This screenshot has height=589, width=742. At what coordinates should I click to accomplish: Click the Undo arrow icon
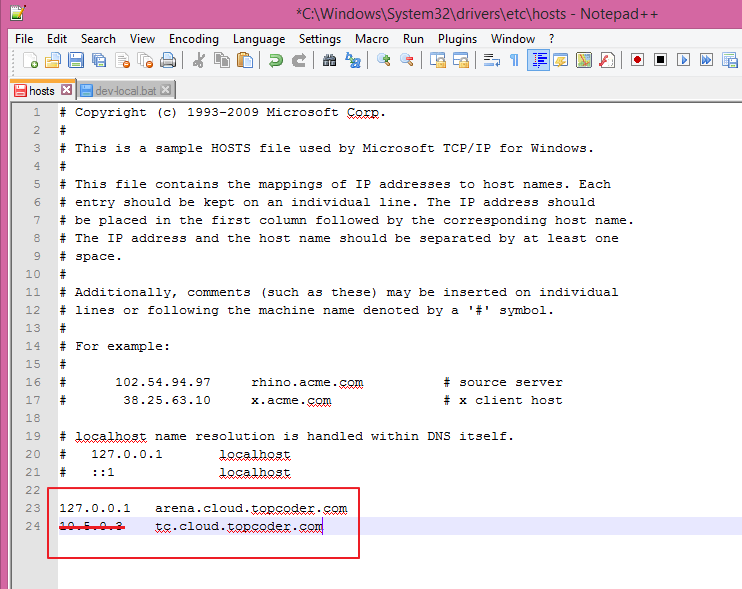pyautogui.click(x=275, y=60)
